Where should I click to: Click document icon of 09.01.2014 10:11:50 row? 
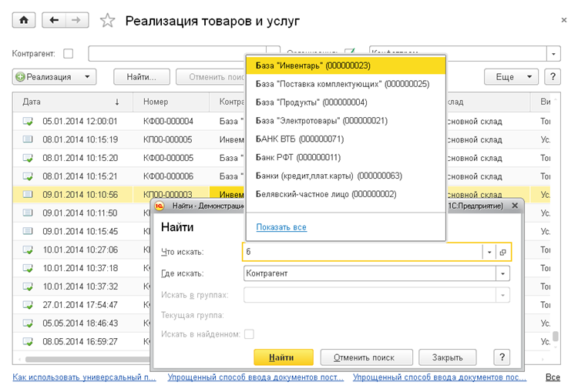tap(28, 213)
